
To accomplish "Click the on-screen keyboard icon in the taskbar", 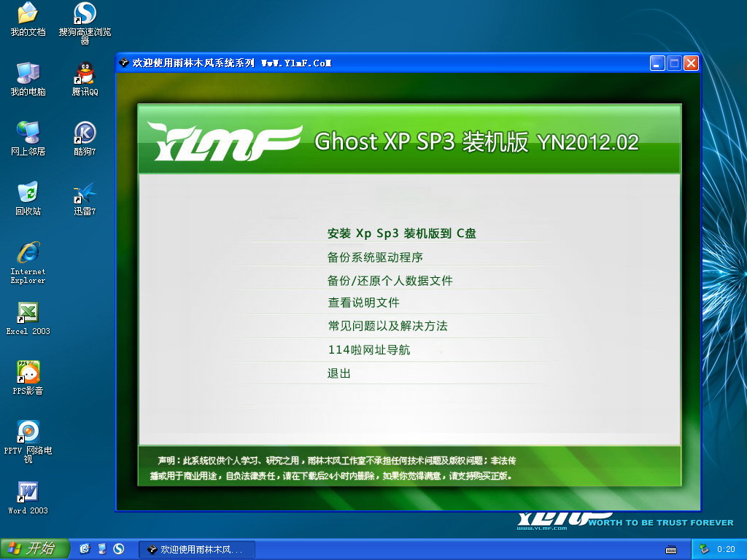I will (671, 550).
